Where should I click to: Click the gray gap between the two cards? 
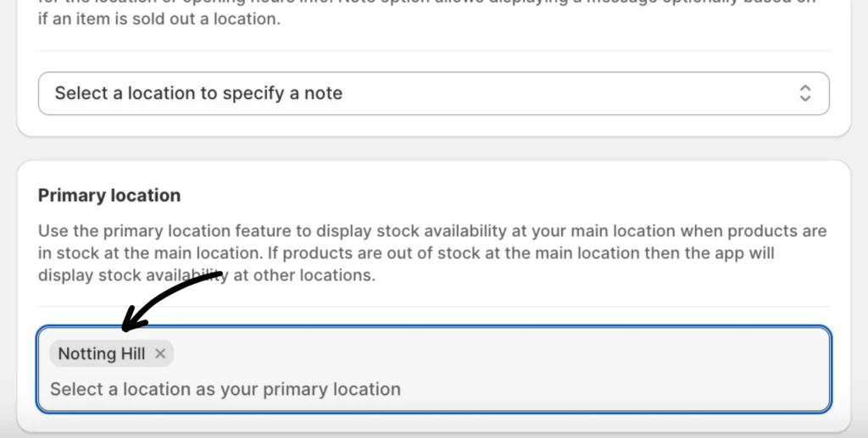coord(432,148)
